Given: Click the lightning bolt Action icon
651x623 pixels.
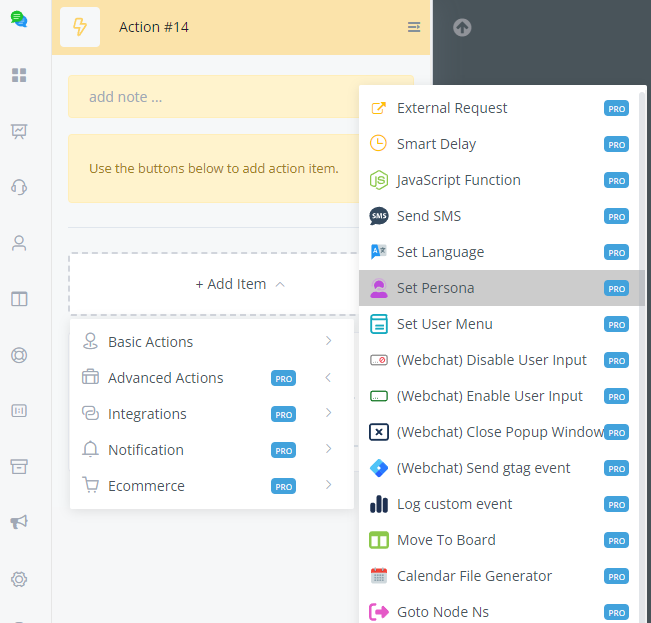Looking at the screenshot, I should tap(80, 27).
